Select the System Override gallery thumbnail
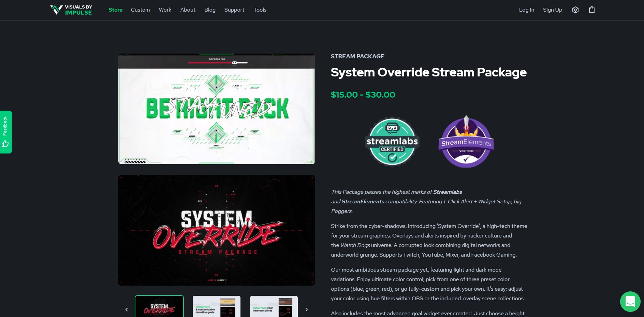 point(159,306)
